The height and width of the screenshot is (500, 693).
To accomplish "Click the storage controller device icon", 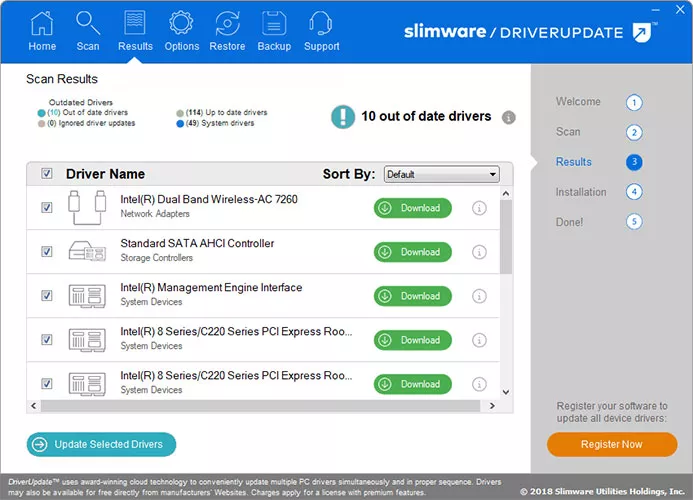I will pyautogui.click(x=87, y=252).
